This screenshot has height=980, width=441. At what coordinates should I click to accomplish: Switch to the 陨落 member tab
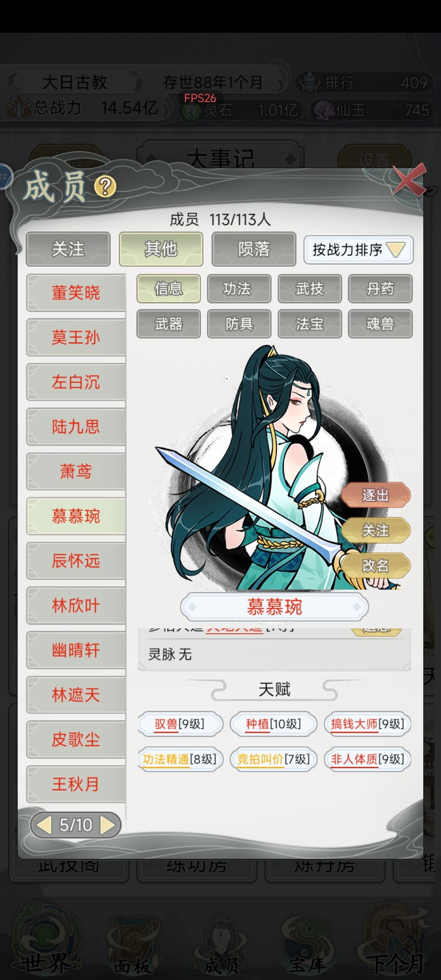(254, 249)
